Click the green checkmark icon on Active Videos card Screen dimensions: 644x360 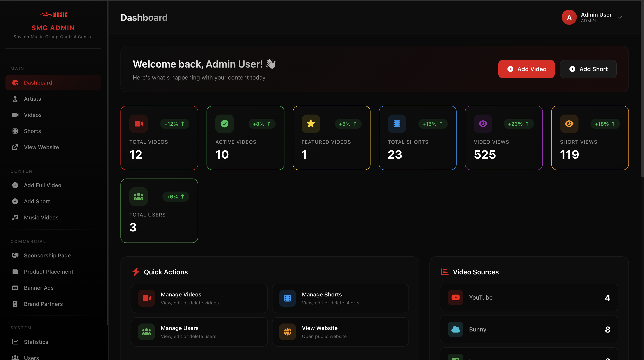225,124
